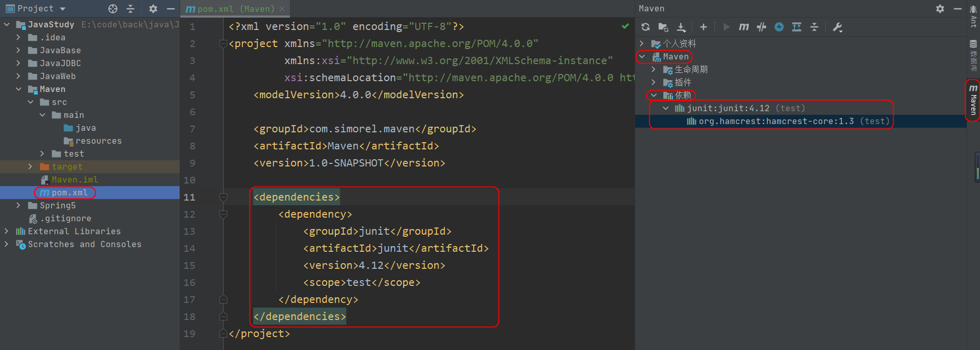Select Maven.iml file

click(69, 179)
